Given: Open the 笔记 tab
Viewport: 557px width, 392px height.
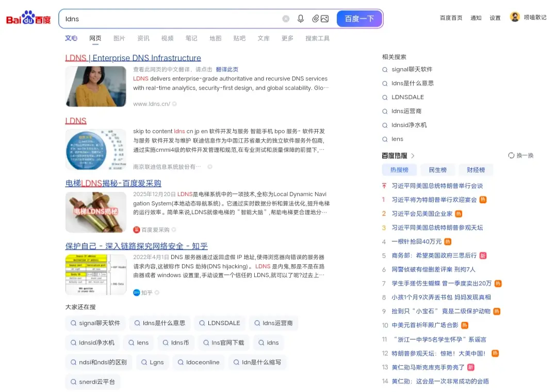Looking at the screenshot, I should pos(191,38).
